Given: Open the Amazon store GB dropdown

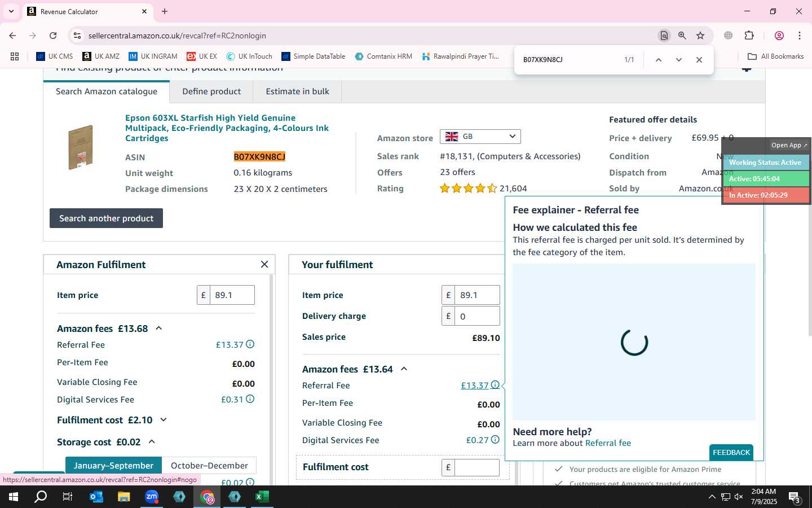Looking at the screenshot, I should pyautogui.click(x=480, y=137).
